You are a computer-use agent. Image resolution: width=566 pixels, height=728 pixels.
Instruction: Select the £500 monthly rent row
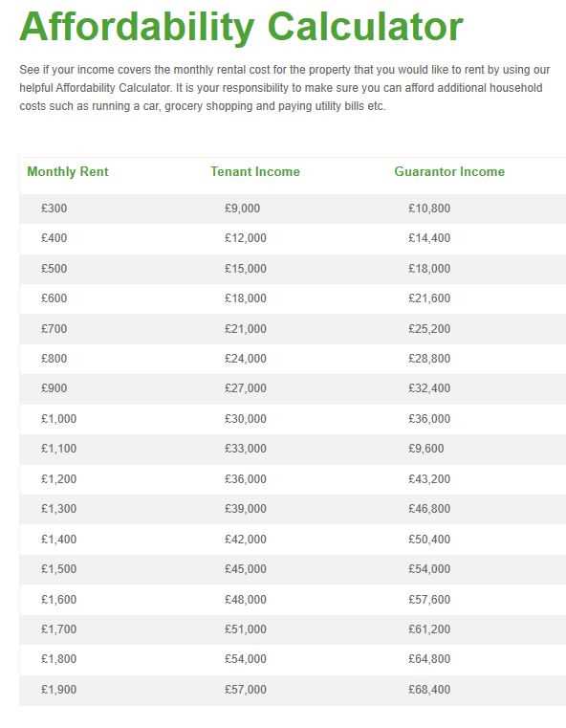(293, 269)
